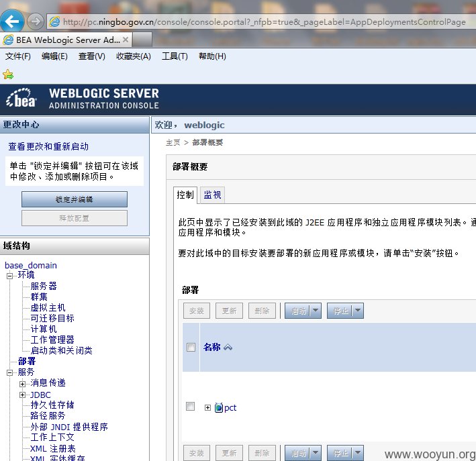Click the upper 更新 button
Viewport: 476px width, 461px height.
(x=229, y=311)
